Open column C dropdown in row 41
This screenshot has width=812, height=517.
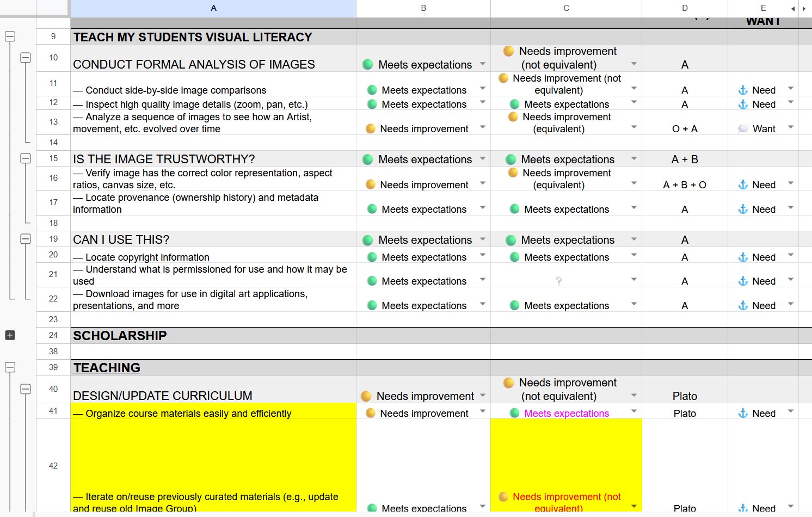tap(634, 412)
